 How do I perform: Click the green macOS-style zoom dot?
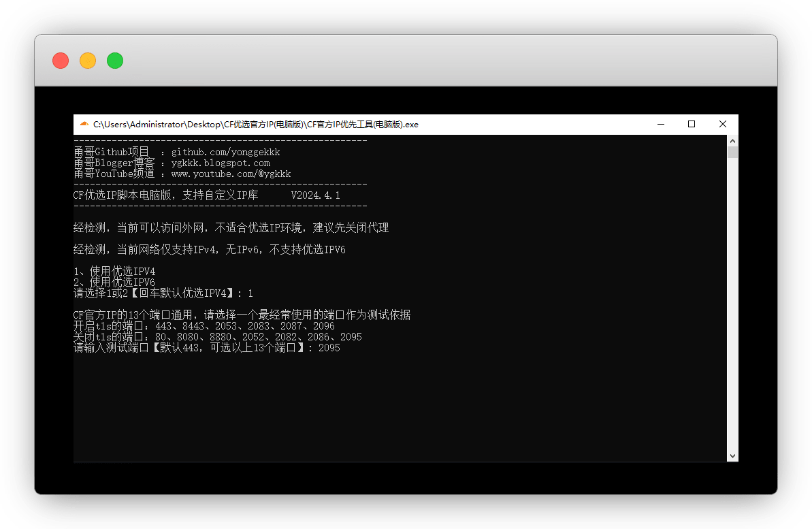[115, 61]
